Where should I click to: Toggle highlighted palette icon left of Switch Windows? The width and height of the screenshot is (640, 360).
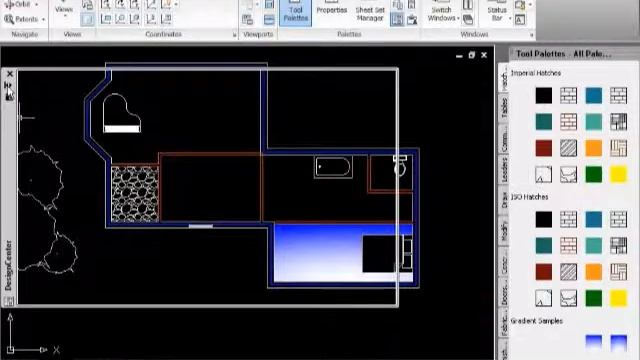pyautogui.click(x=397, y=19)
